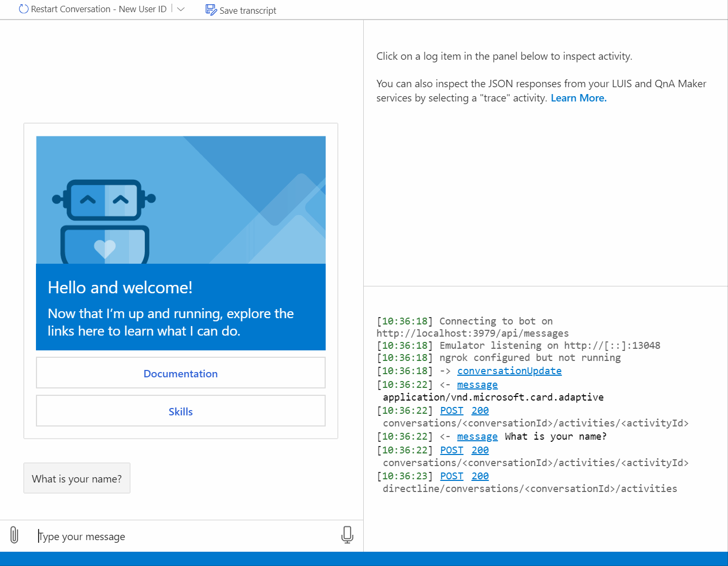Click the microphone speech input icon

(x=347, y=535)
